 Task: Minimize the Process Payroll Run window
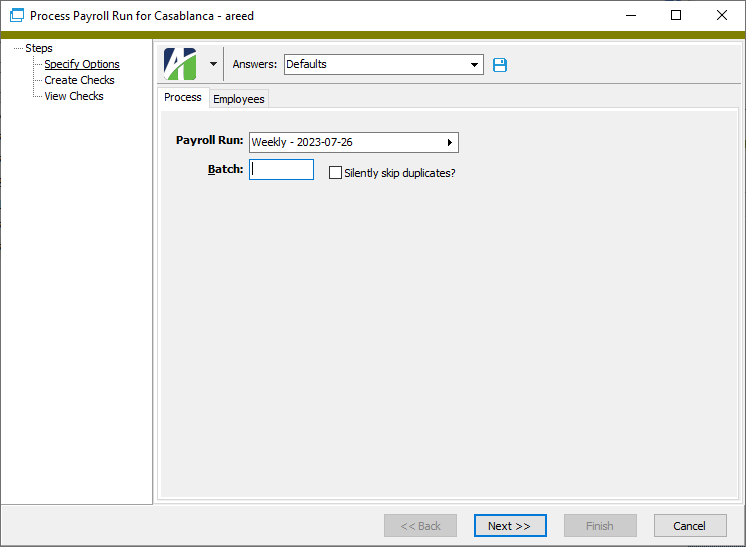(x=630, y=16)
